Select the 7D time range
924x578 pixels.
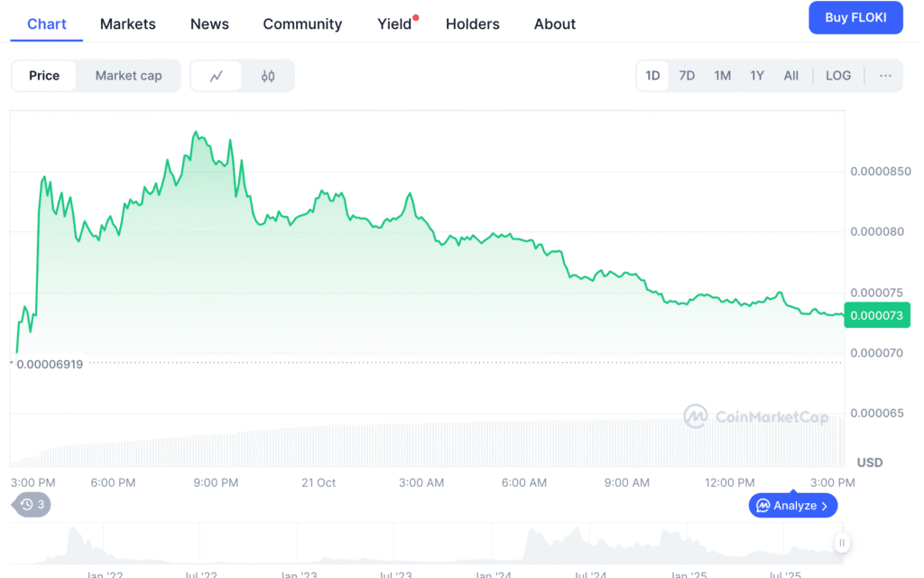687,76
